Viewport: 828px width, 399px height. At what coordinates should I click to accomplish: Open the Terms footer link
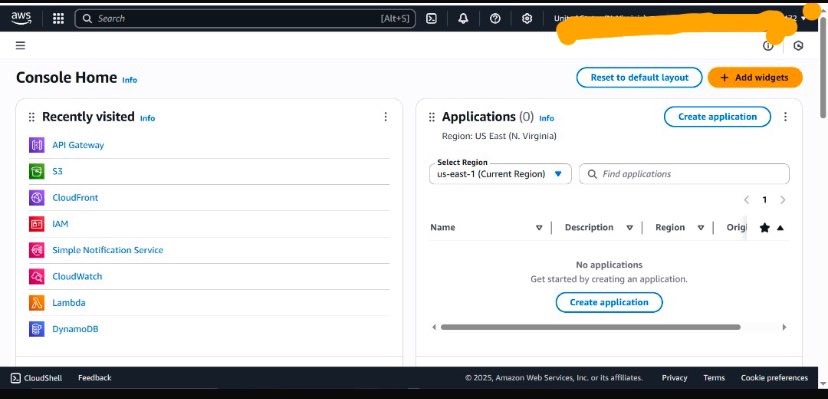(714, 378)
